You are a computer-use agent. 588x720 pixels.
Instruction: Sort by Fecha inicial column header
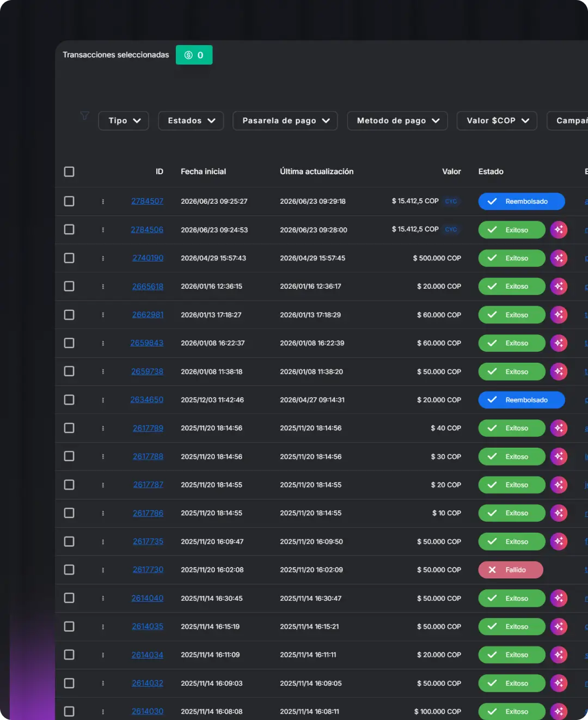click(x=203, y=172)
